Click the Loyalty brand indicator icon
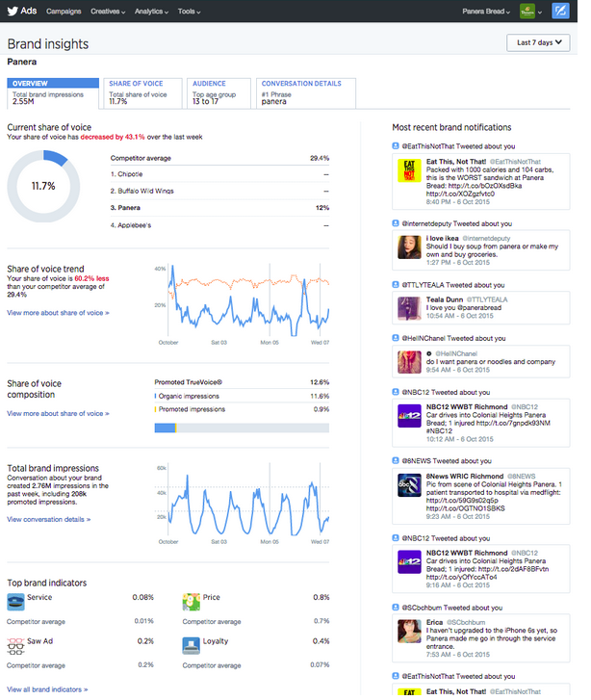The height and width of the screenshot is (700, 591). click(x=191, y=645)
